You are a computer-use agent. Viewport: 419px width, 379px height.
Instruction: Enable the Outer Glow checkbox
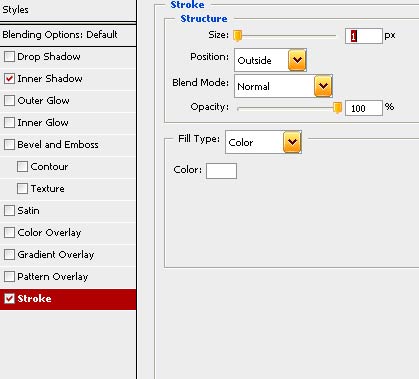(9, 101)
